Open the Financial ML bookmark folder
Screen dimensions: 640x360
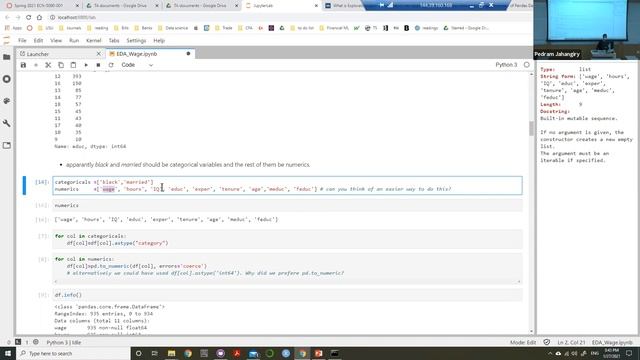pos(334,28)
